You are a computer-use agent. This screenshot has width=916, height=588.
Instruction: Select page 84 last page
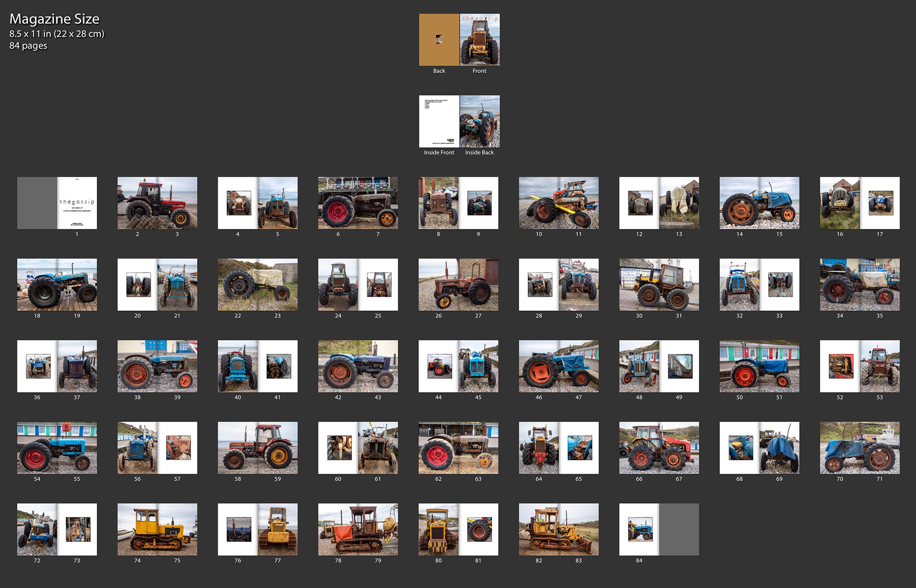[x=639, y=529]
